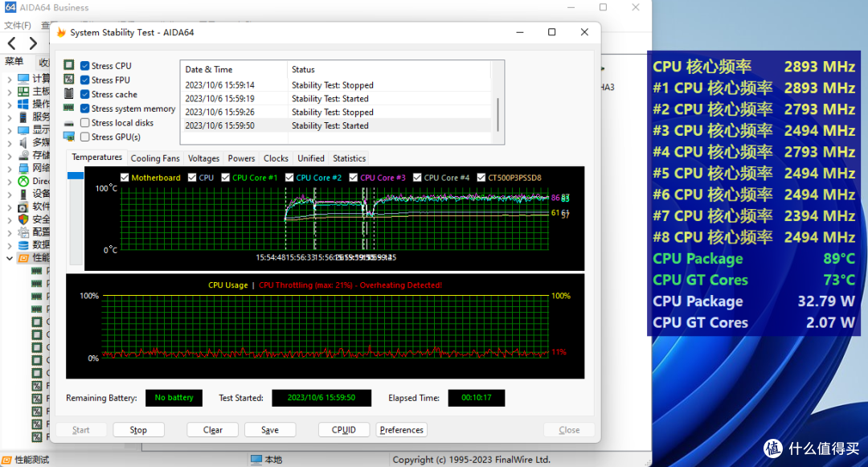Expand the 主板 tree node

[x=10, y=92]
